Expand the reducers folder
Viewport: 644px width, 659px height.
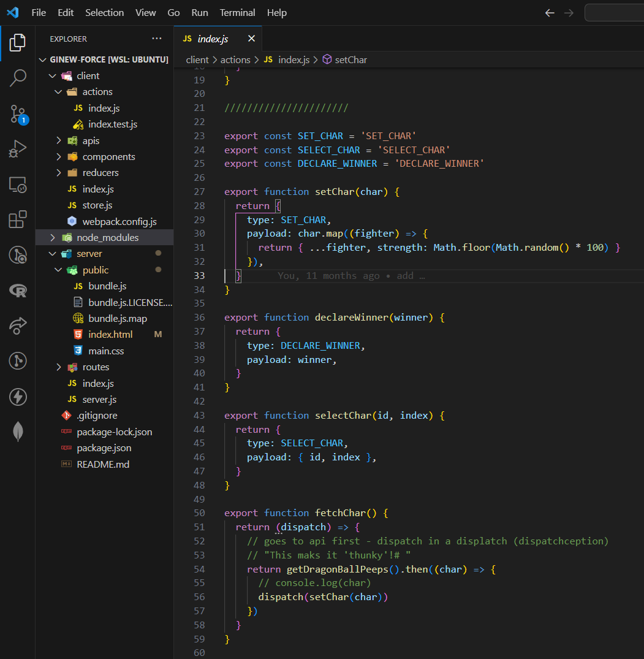pyautogui.click(x=58, y=173)
